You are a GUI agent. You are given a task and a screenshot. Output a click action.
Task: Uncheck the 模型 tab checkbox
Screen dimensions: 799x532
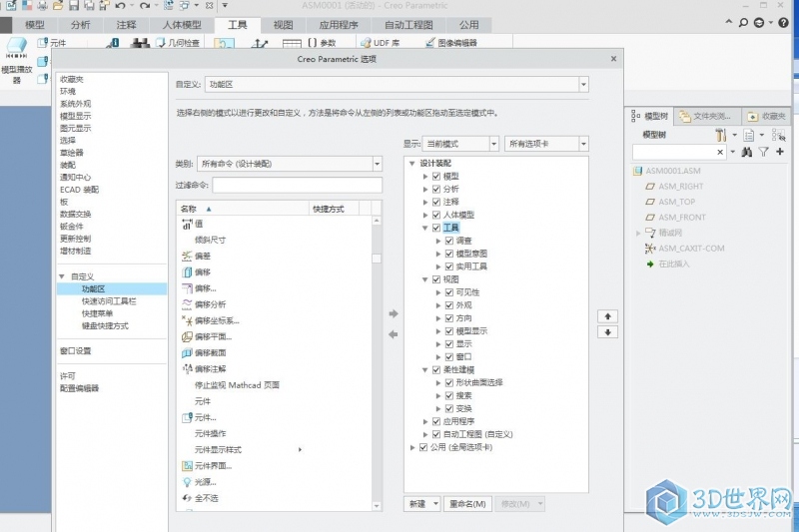point(436,176)
